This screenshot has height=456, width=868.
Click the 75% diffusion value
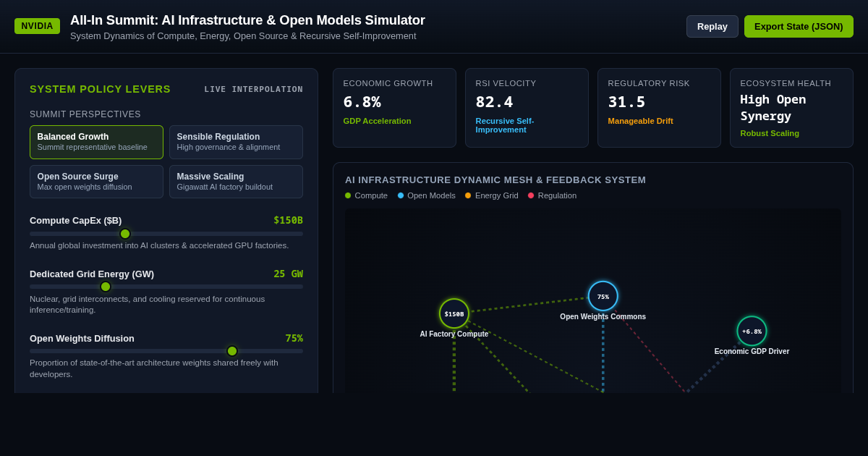[x=294, y=338]
